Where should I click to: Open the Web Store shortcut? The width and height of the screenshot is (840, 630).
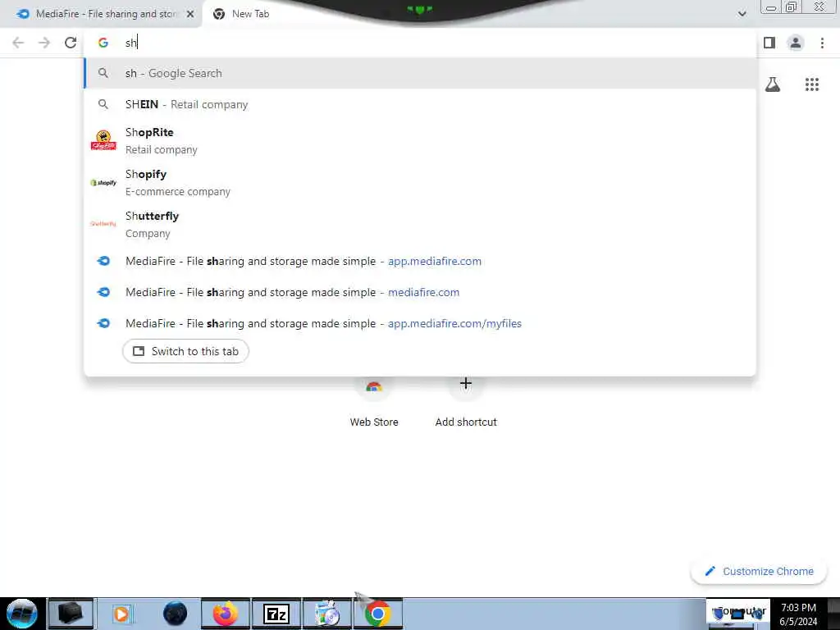tap(374, 400)
